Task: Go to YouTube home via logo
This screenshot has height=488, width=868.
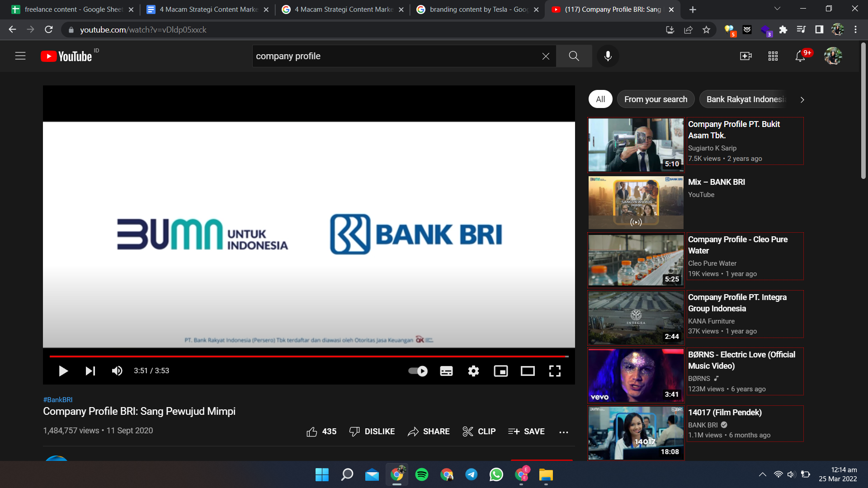Action: coord(66,56)
